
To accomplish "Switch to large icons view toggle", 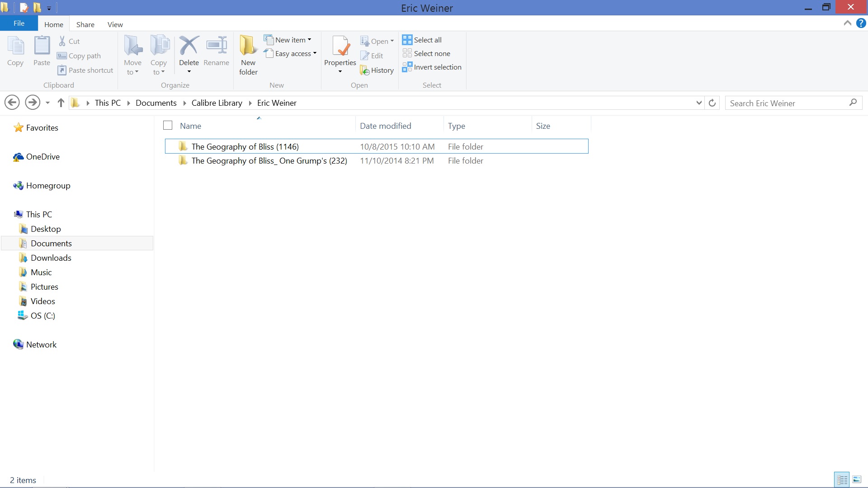I will [x=857, y=480].
